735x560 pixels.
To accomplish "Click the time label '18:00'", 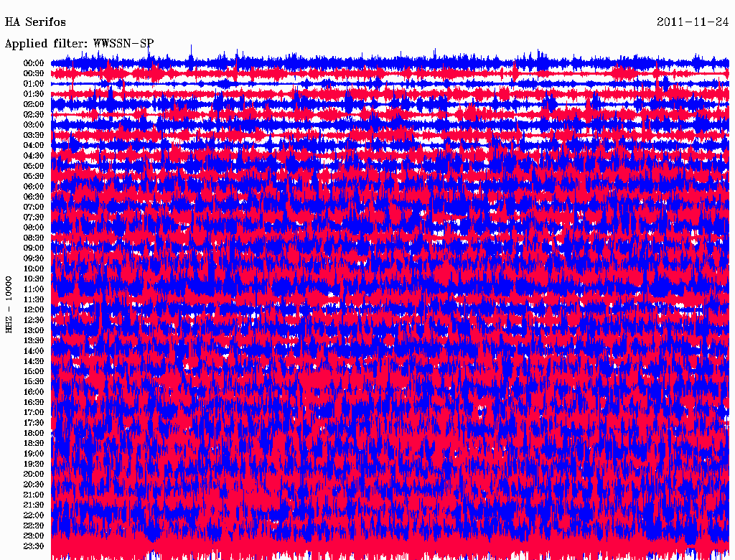I will click(x=34, y=434).
